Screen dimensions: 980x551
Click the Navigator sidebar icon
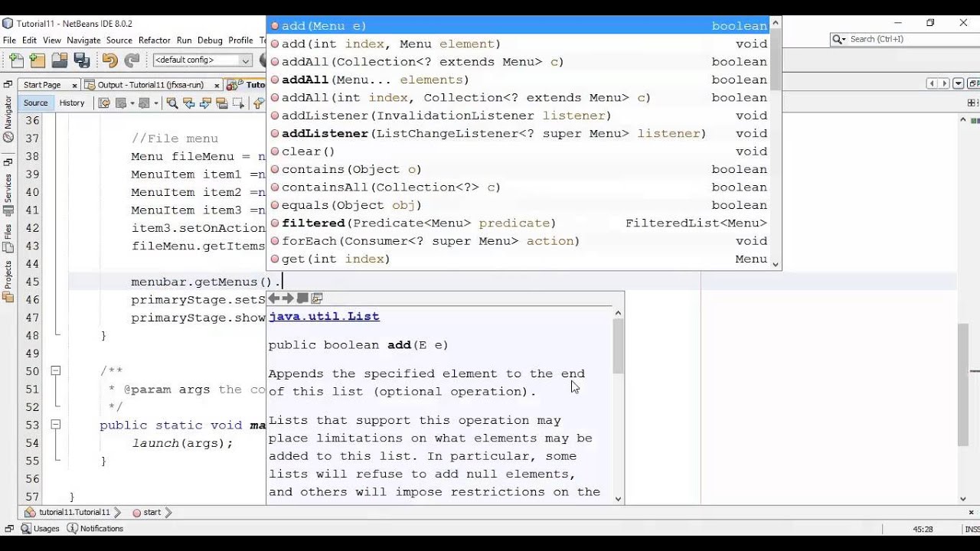click(8, 138)
